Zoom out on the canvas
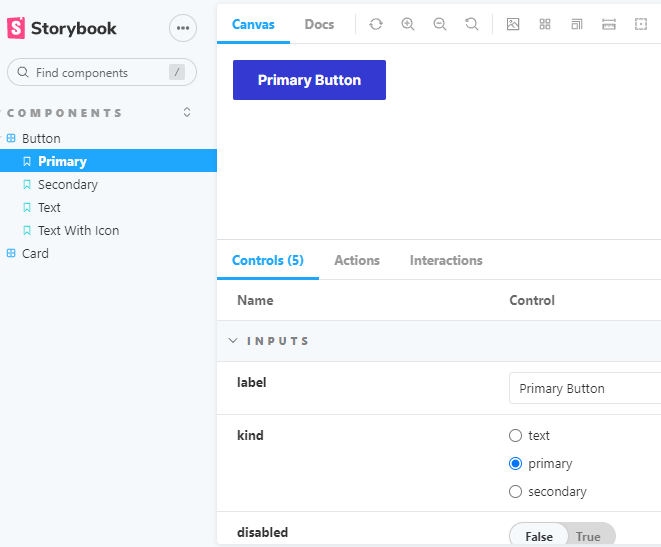The width and height of the screenshot is (661, 547). click(x=440, y=24)
